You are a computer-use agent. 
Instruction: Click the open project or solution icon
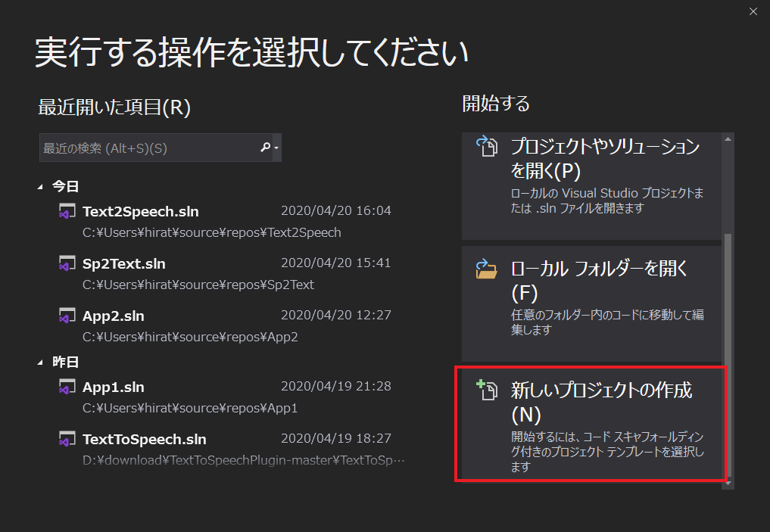(487, 146)
